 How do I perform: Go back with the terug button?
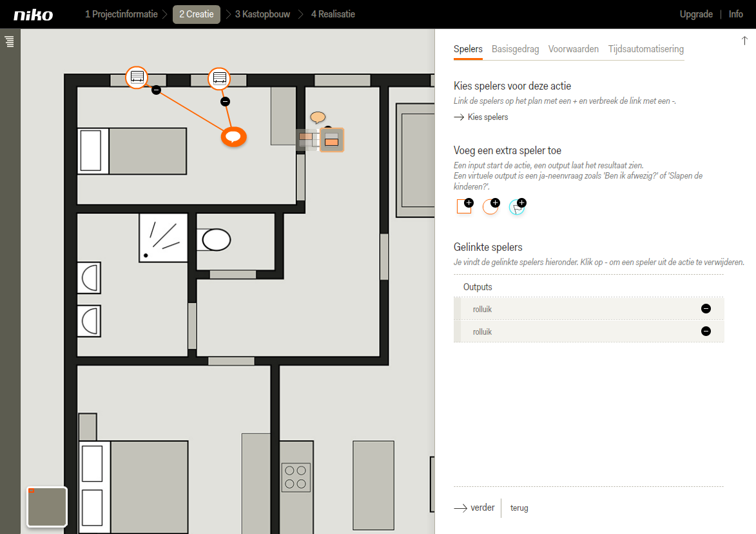[x=519, y=508]
